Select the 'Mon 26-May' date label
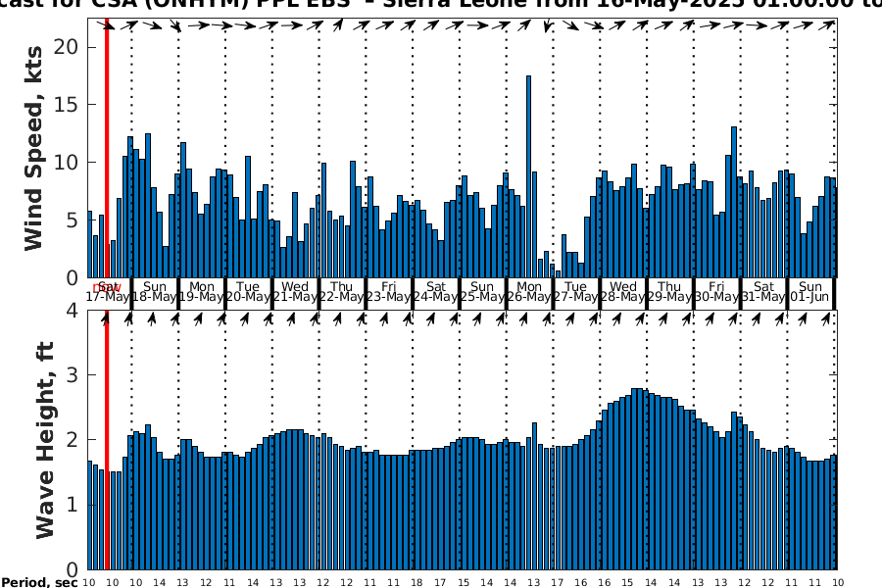882x588 pixels. [529, 291]
